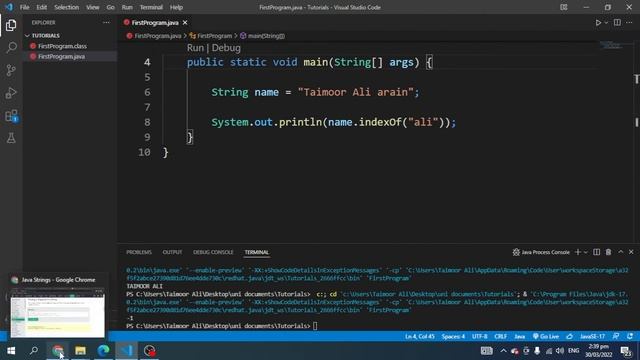Screen dimensions: 640x360
Task: Open the Run menu
Action: [127, 7]
